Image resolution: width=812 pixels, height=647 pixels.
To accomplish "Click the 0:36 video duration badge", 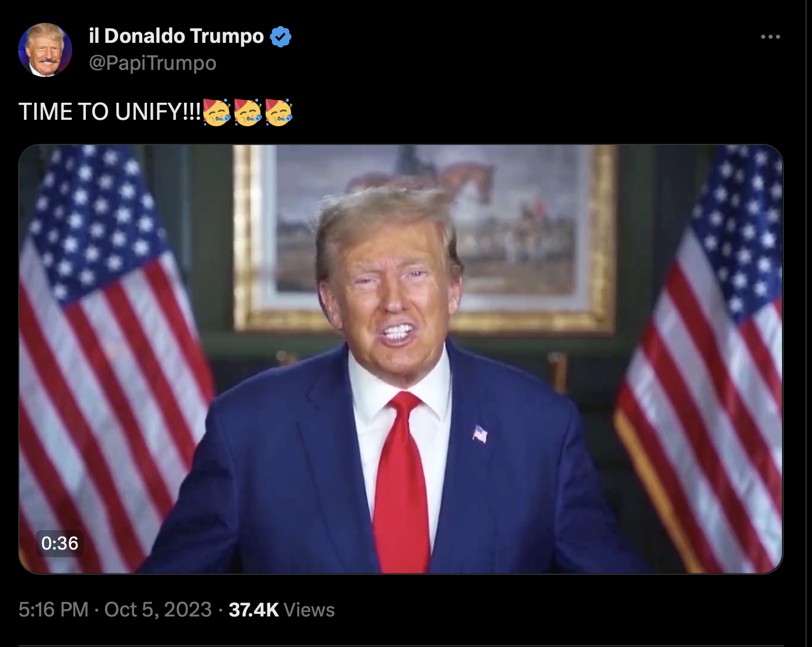I will pos(60,543).
